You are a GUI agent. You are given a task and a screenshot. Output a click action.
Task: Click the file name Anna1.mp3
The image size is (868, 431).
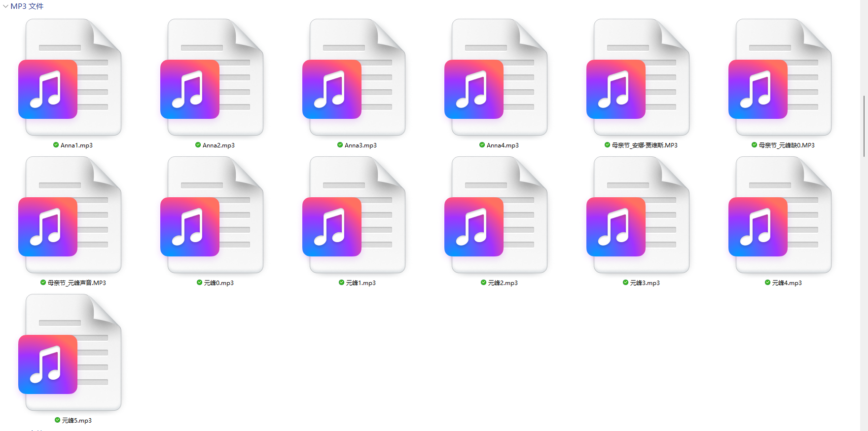(76, 145)
